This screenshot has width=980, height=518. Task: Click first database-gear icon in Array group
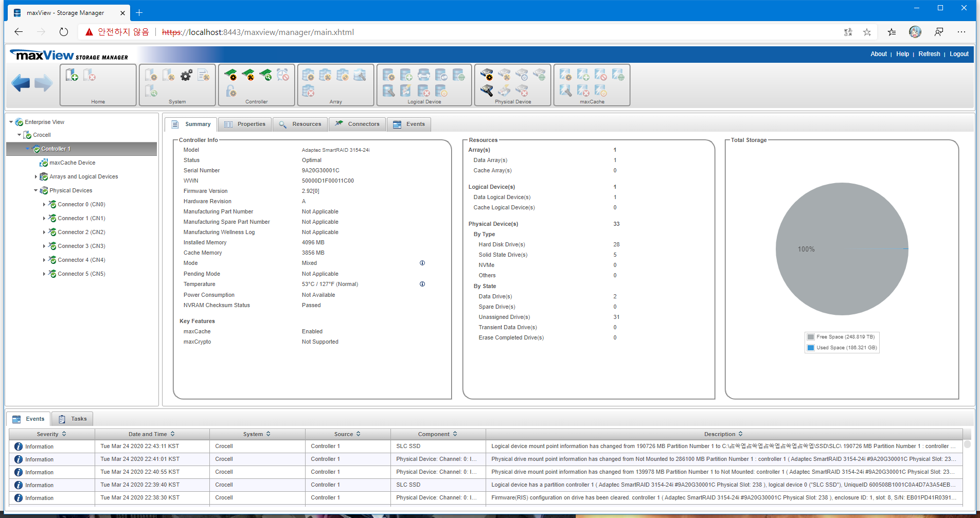308,76
